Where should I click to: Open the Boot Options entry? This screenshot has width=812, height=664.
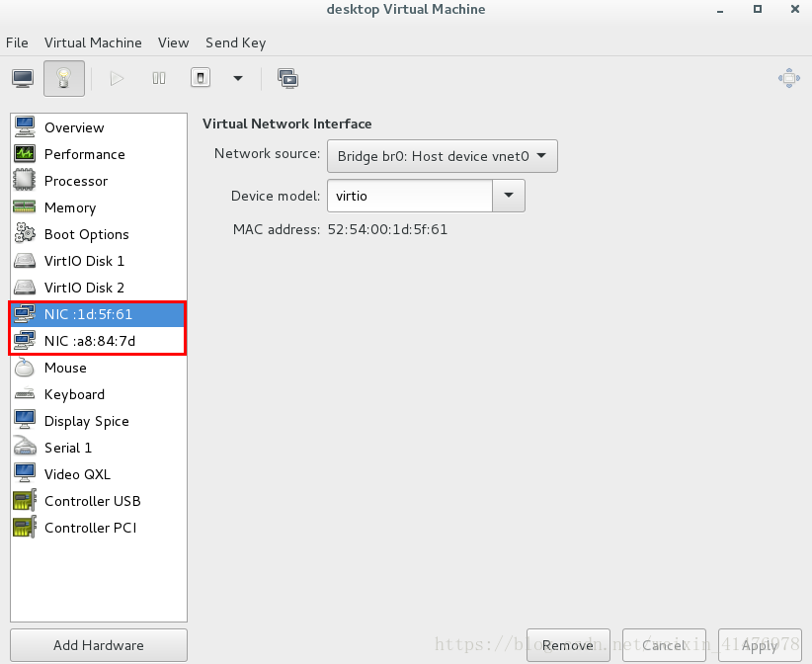coord(87,234)
